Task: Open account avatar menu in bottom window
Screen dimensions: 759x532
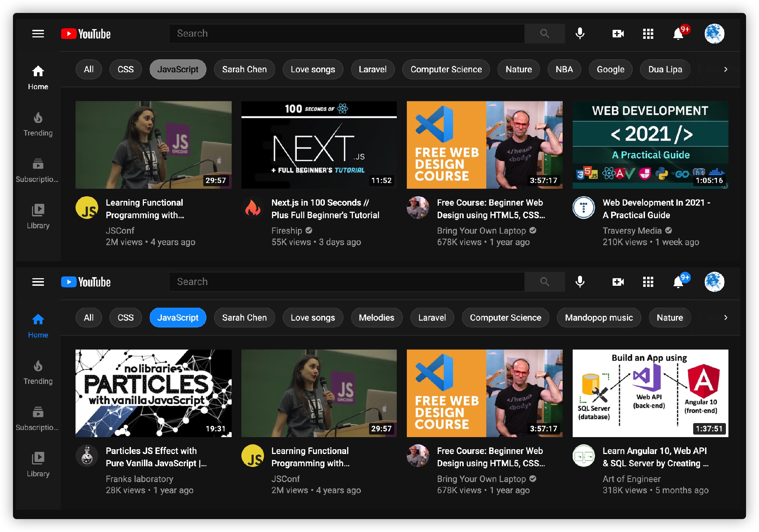Action: pos(714,282)
